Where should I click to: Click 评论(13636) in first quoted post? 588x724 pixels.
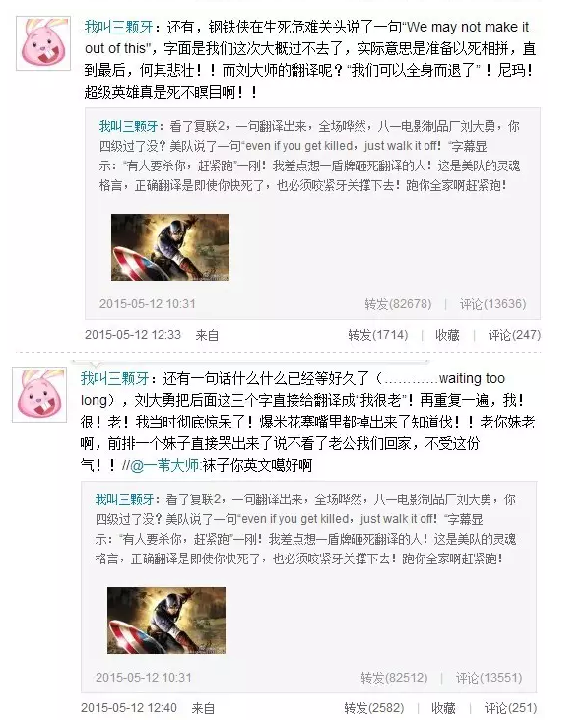(x=492, y=304)
